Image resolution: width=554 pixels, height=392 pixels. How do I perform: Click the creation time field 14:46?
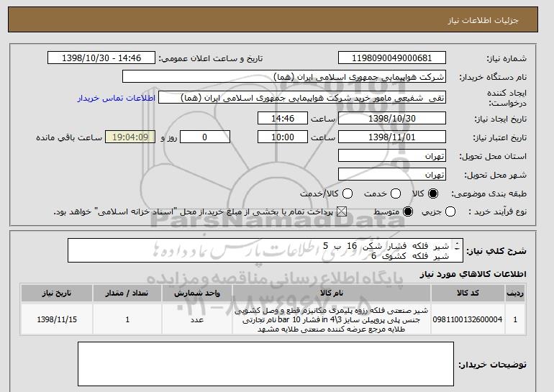(283, 118)
